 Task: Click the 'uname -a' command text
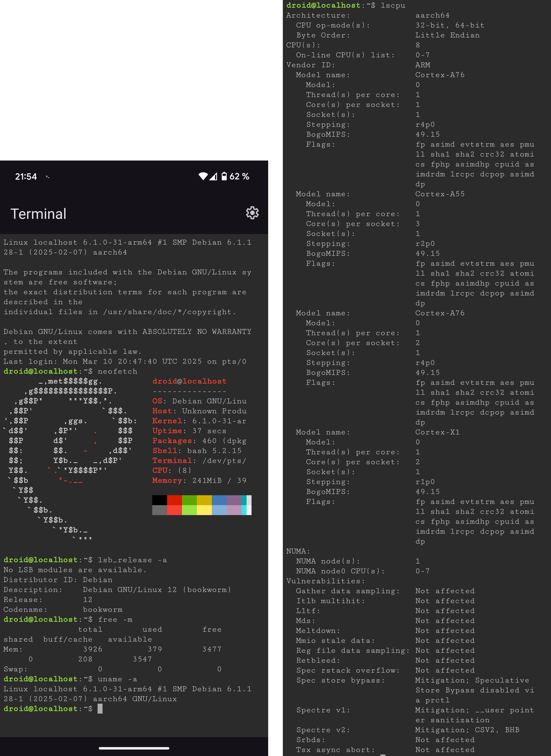pos(117,679)
